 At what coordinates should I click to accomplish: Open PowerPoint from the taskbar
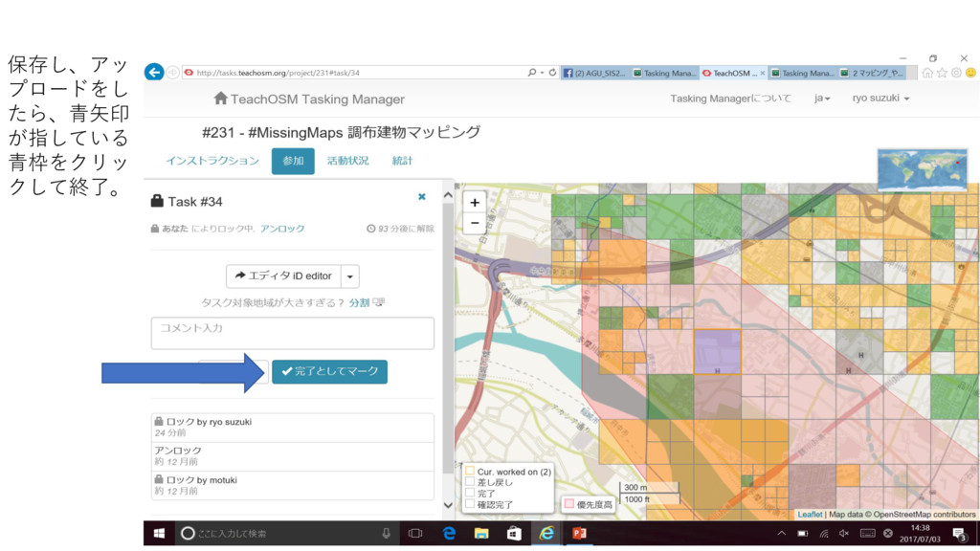(579, 533)
